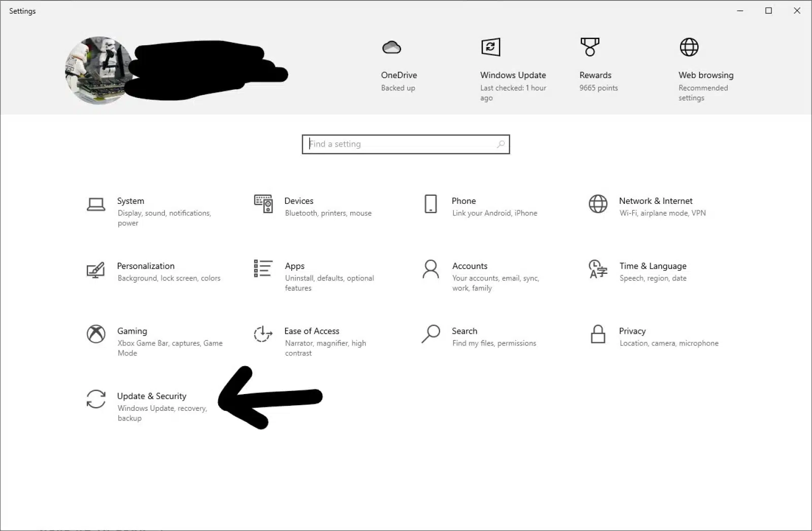Open Network & Internet label

tap(656, 201)
